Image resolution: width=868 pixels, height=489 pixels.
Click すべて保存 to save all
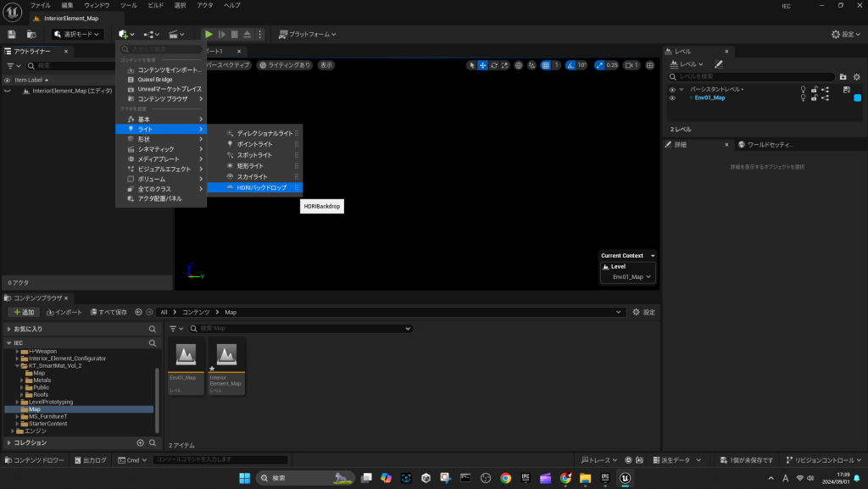(109, 312)
